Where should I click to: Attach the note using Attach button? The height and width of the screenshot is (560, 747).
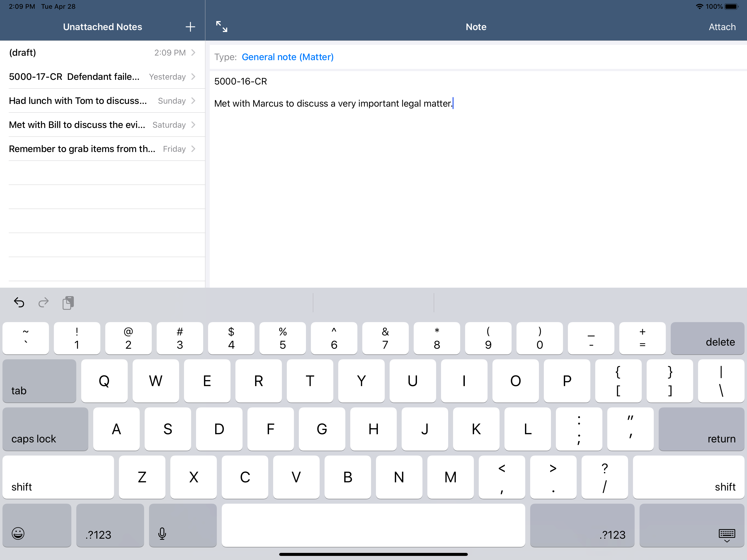[722, 27]
